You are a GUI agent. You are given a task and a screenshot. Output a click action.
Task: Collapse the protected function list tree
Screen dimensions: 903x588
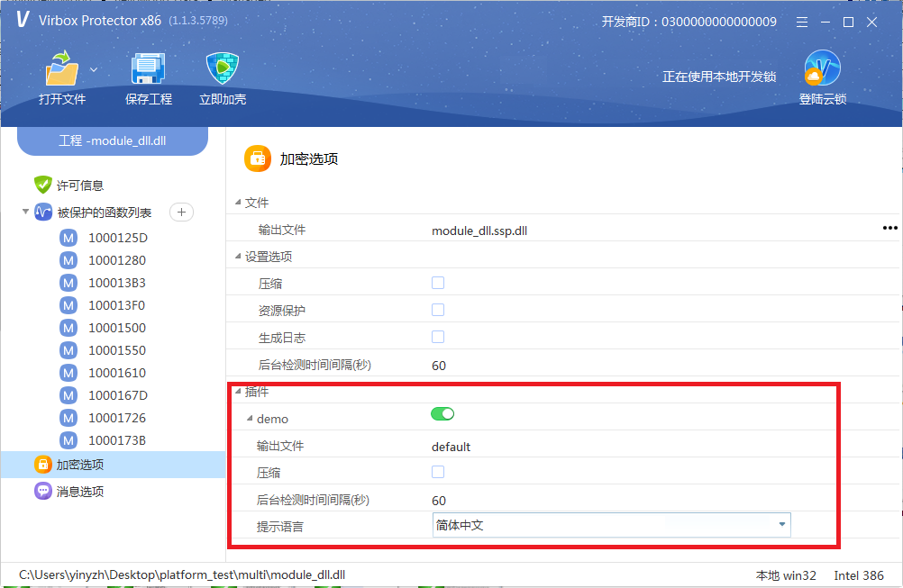coord(25,212)
